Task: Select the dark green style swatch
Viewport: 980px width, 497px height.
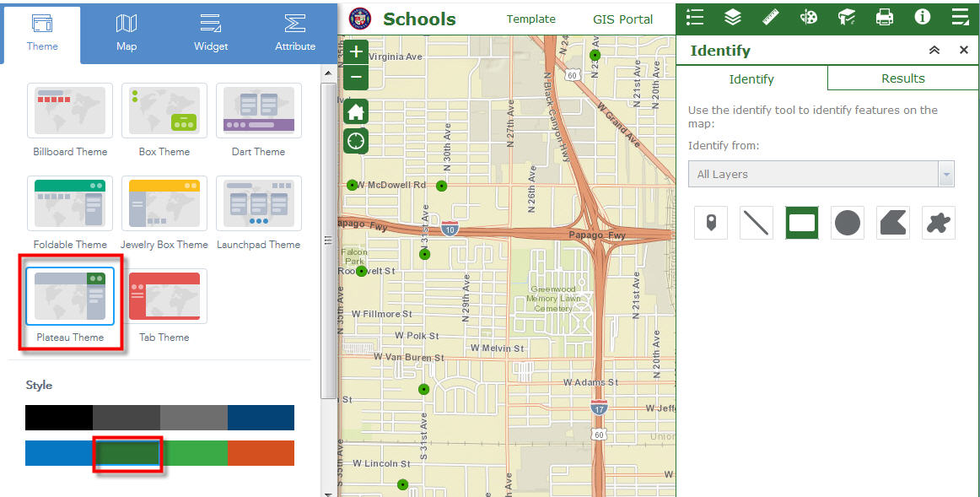Action: (127, 453)
